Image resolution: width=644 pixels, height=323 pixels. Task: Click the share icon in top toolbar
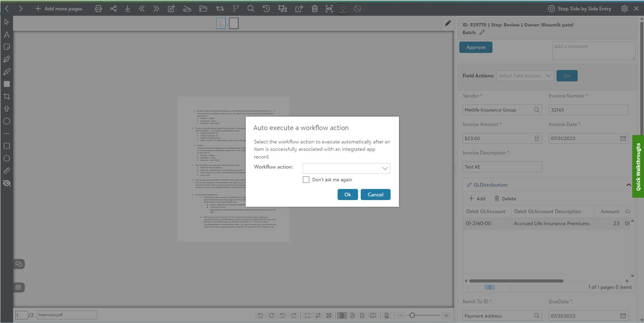(x=113, y=9)
